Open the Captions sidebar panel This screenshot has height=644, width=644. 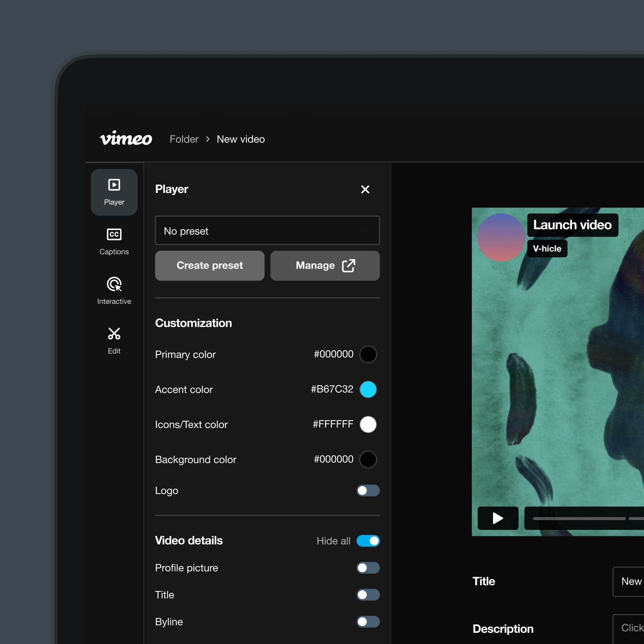tap(114, 242)
